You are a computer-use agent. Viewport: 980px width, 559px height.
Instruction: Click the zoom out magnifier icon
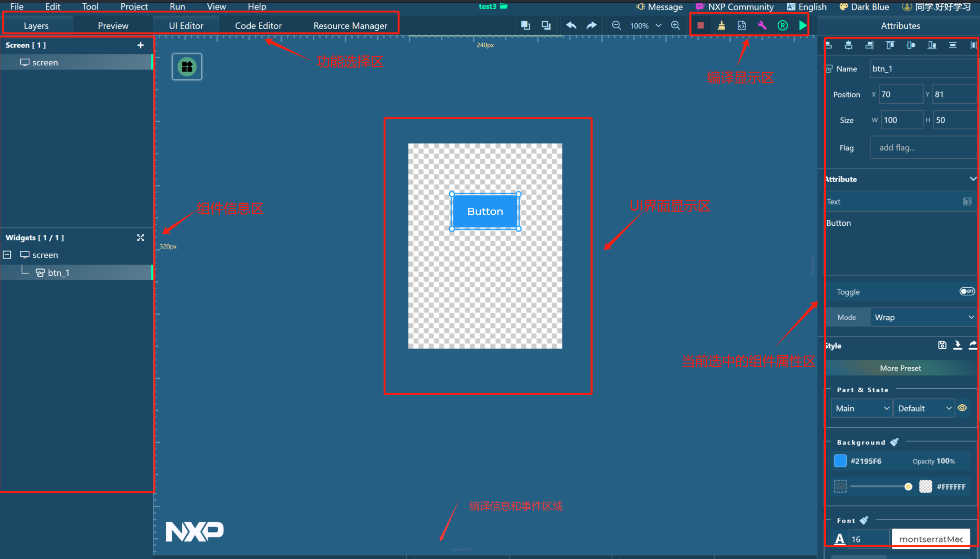(x=616, y=26)
